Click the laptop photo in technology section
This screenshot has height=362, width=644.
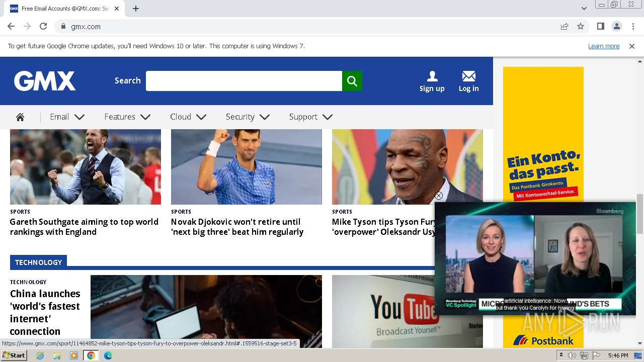[x=206, y=311]
